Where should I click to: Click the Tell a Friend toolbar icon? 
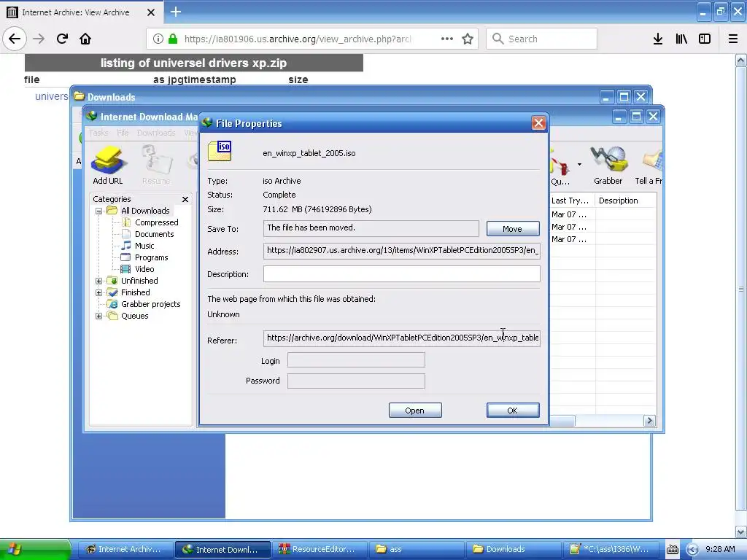point(649,166)
